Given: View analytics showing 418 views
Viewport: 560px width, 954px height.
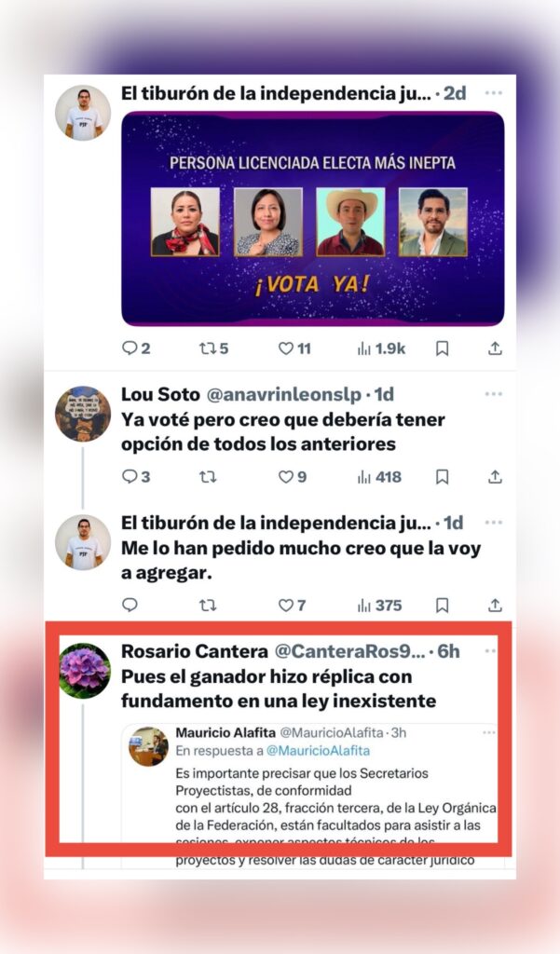Looking at the screenshot, I should coord(380,477).
